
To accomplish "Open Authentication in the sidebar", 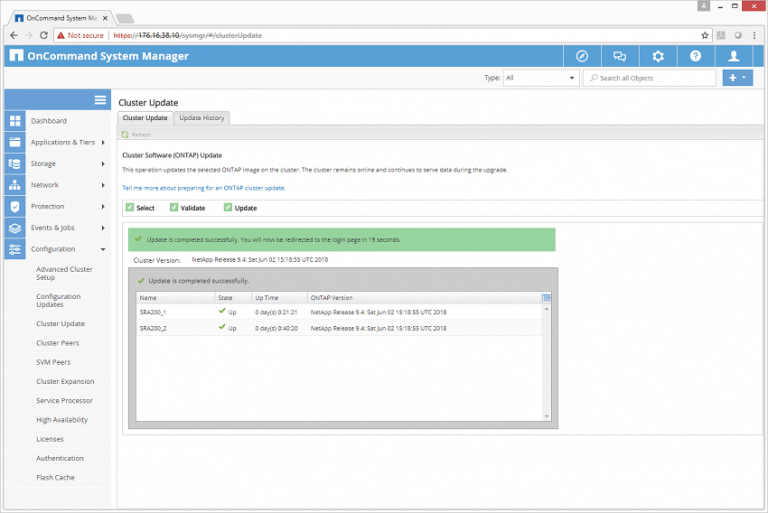I will click(x=60, y=458).
